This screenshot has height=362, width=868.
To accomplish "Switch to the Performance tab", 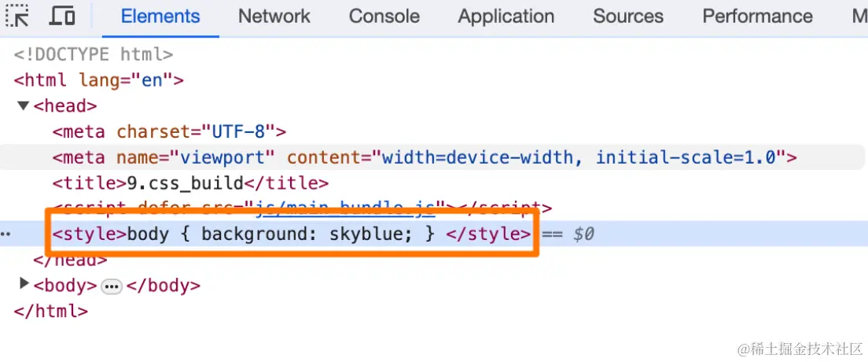I will (757, 17).
